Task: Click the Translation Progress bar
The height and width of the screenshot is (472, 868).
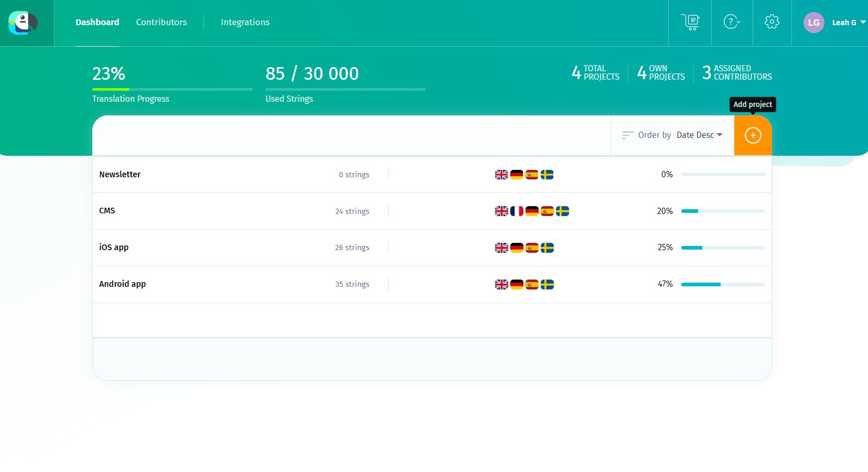Action: 173,89
